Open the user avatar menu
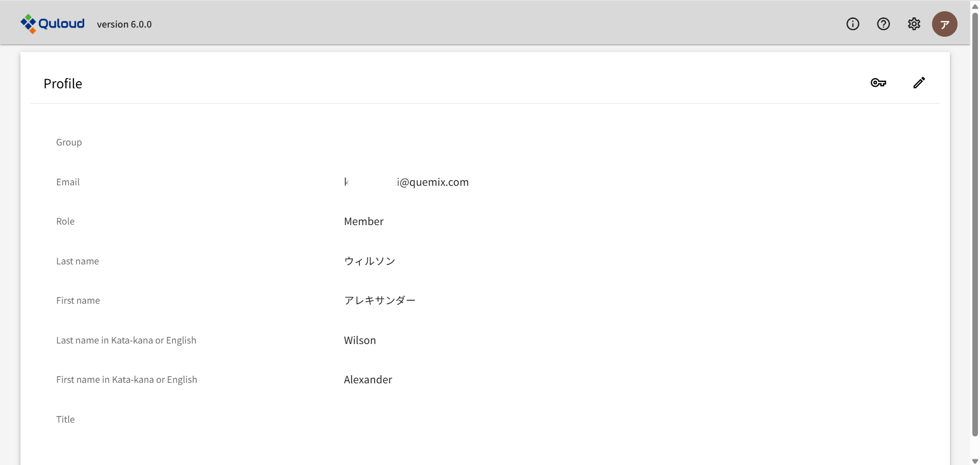 click(944, 24)
